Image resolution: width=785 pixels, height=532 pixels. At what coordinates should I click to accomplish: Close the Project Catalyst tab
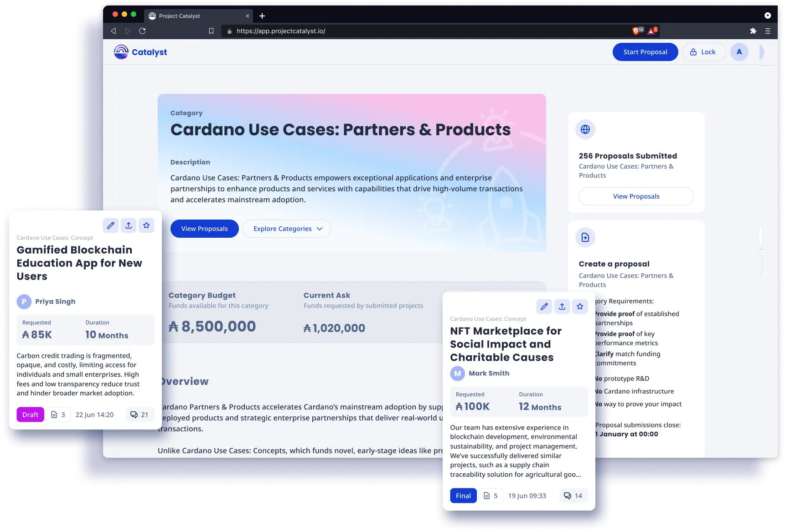pos(248,16)
